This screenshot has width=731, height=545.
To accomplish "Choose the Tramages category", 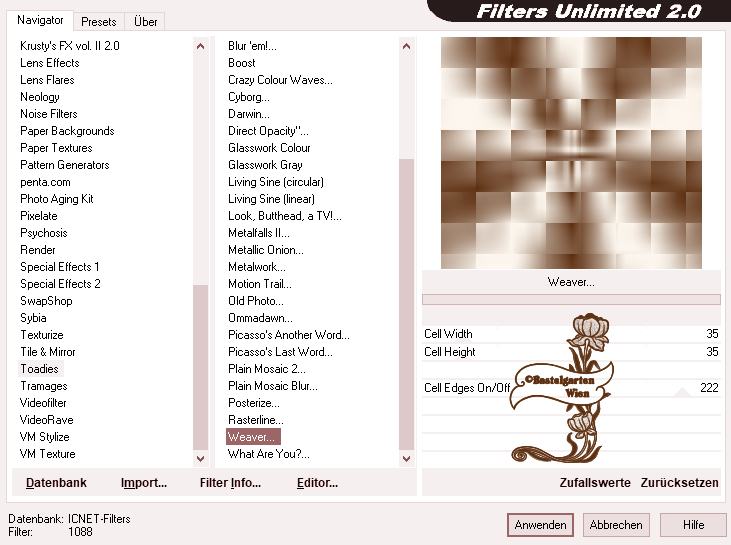I will pyautogui.click(x=44, y=386).
